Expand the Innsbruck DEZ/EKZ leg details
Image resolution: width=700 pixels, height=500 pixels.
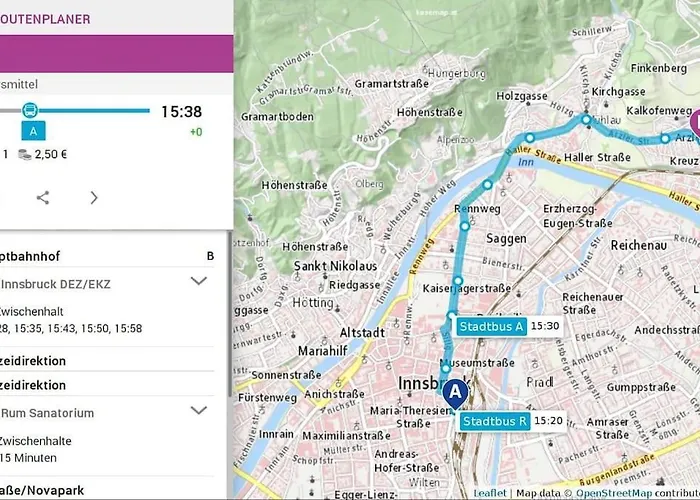click(198, 281)
